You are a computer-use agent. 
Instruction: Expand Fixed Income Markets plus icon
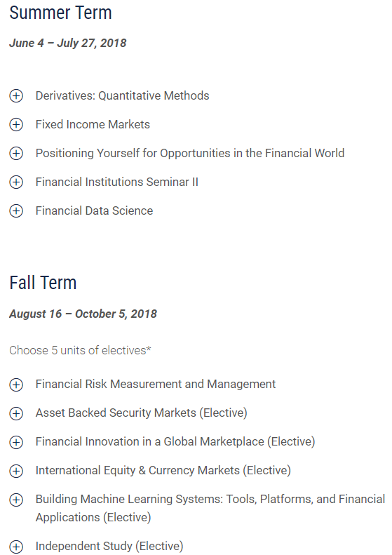click(x=16, y=125)
